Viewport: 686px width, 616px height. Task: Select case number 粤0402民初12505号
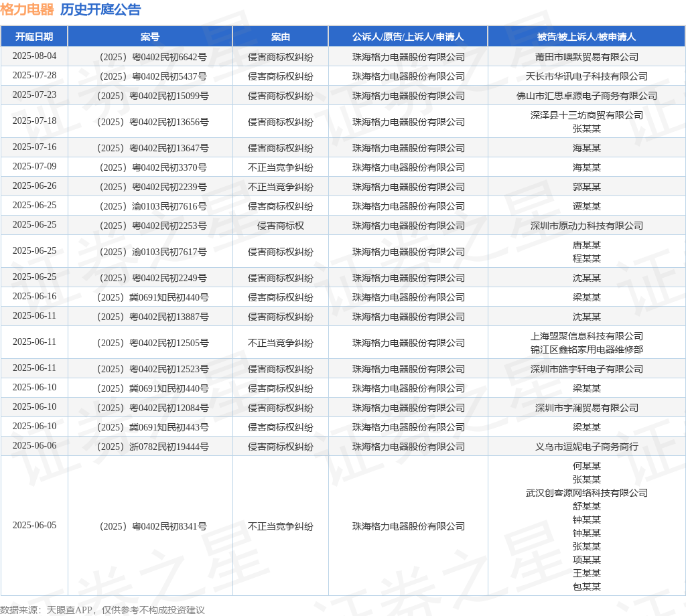[x=153, y=343]
